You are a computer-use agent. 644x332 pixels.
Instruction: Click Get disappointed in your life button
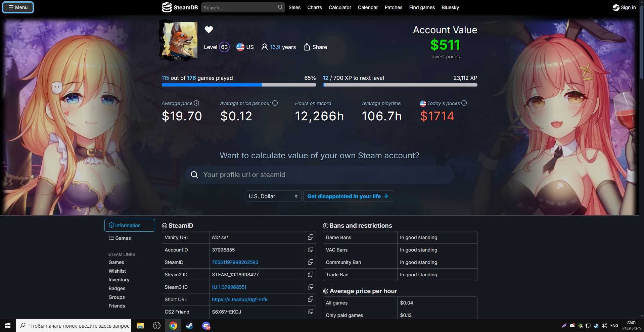pyautogui.click(x=348, y=196)
